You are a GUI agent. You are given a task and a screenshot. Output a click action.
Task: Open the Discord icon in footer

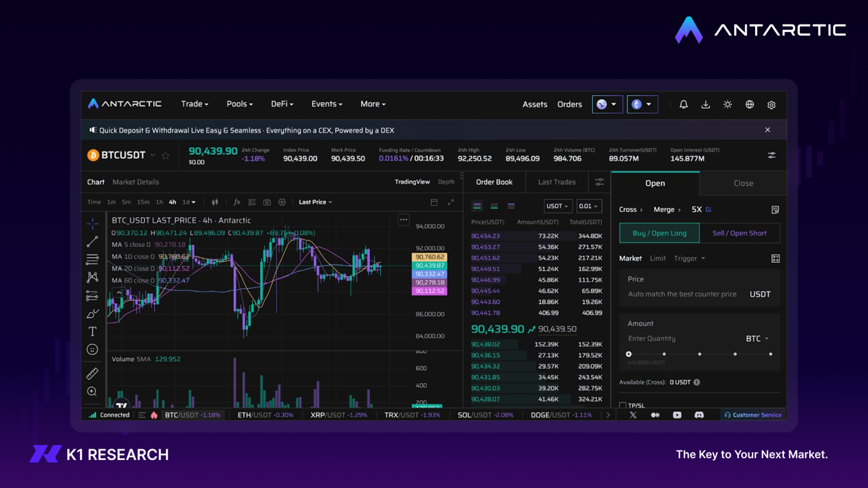click(x=699, y=415)
